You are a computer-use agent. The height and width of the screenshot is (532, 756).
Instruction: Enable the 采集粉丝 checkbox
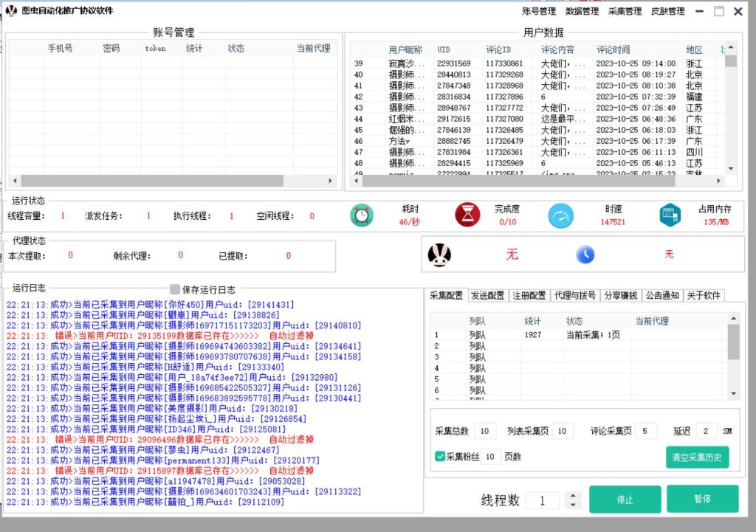click(x=439, y=456)
